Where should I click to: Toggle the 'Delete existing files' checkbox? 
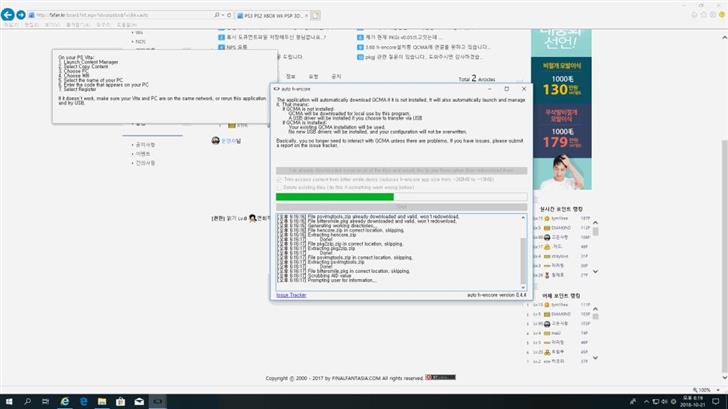(x=280, y=187)
